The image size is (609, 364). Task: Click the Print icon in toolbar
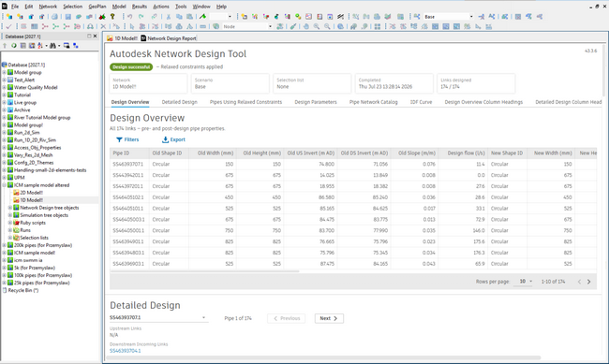pyautogui.click(x=54, y=17)
